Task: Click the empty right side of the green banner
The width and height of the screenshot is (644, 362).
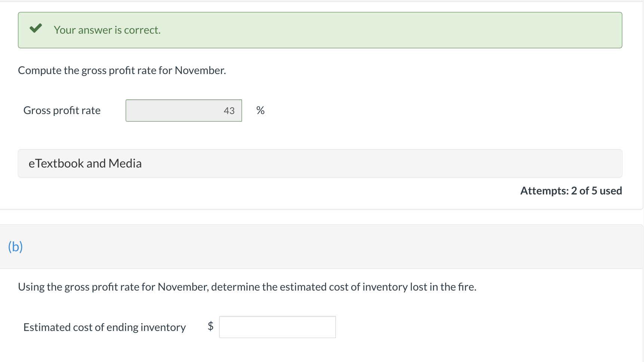Action: (449, 30)
